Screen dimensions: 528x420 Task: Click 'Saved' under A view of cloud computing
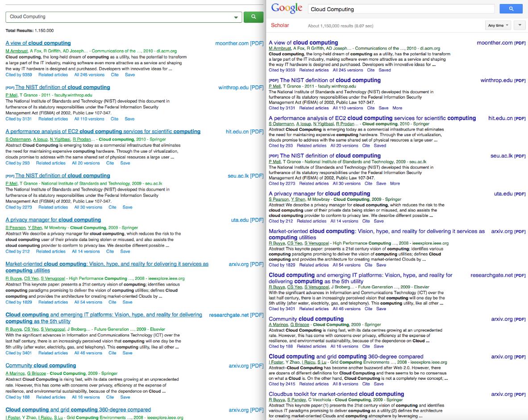tap(385, 70)
